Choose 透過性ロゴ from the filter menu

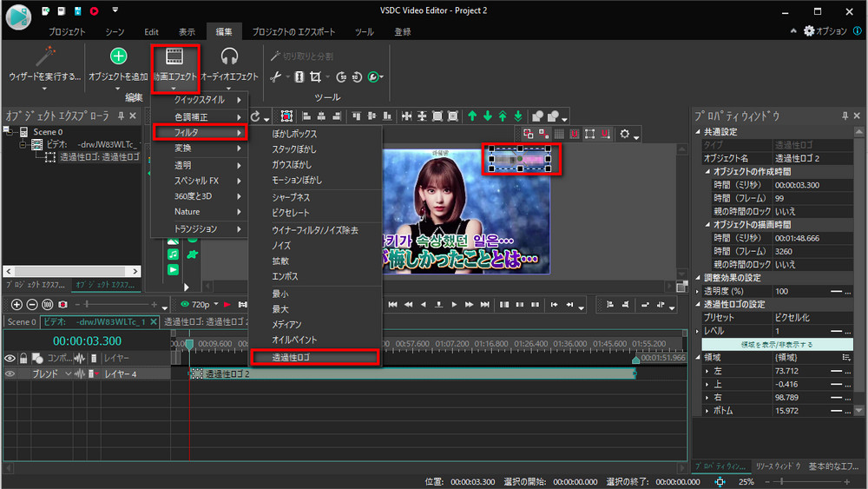click(314, 357)
